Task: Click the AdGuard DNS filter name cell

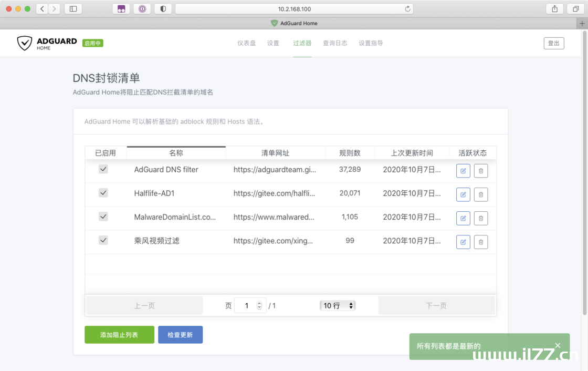Action: pos(166,170)
